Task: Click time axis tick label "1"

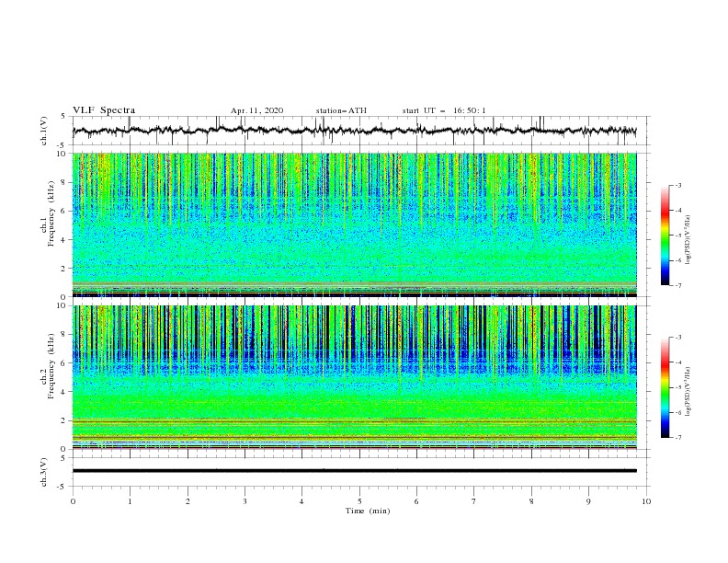Action: (130, 501)
